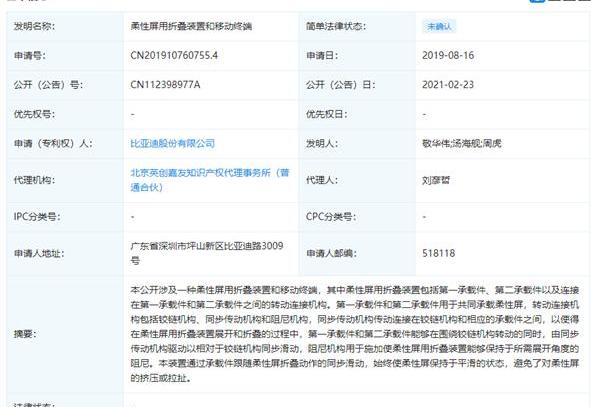The image size is (600, 407).
Task: Select agent name 刘彦哲
Action: click(x=436, y=180)
